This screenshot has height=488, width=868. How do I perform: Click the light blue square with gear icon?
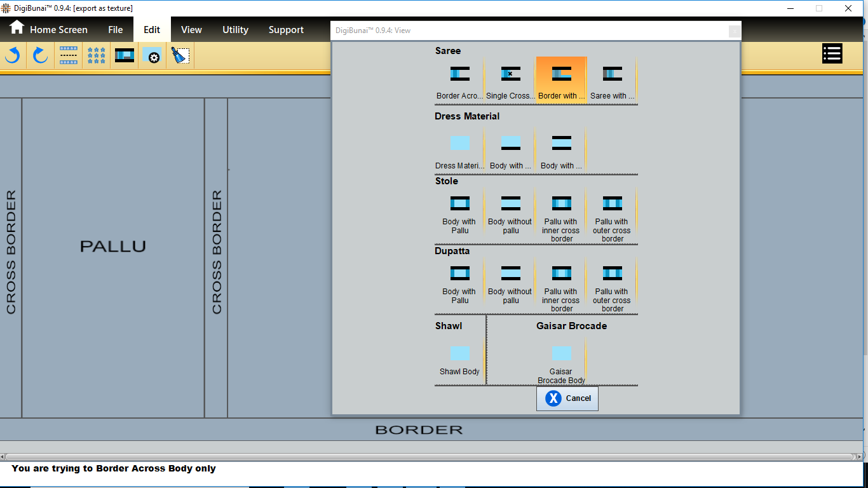click(x=153, y=56)
